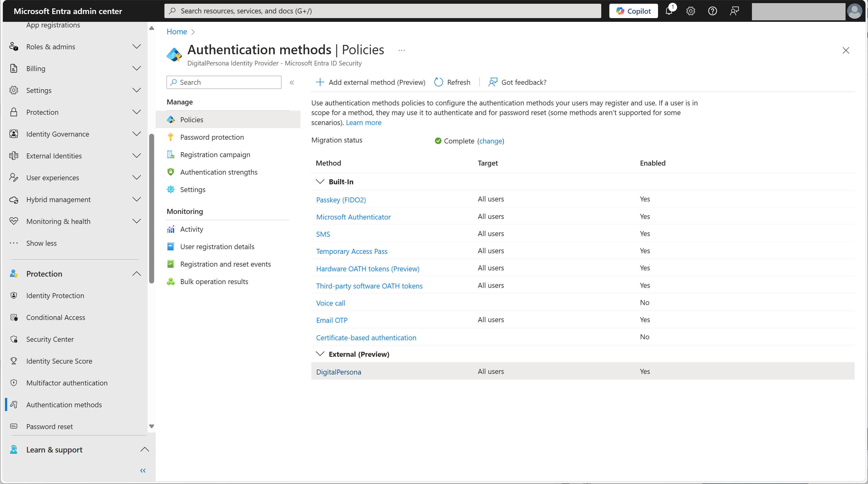Collapse the External (Preview) group
The height and width of the screenshot is (484, 868).
coord(320,354)
